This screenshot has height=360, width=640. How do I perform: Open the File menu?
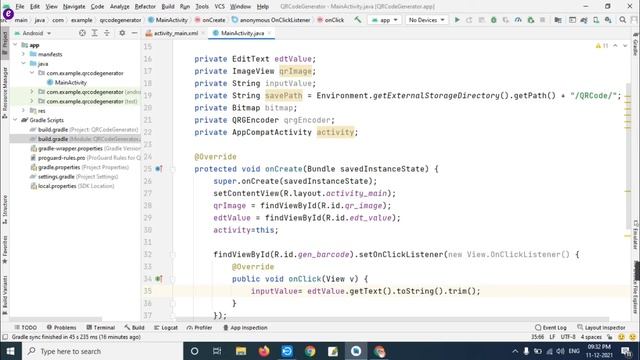tap(20, 7)
